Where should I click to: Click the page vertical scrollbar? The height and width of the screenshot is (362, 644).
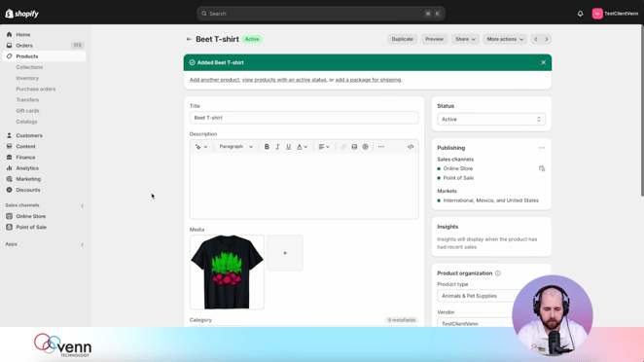click(x=642, y=111)
